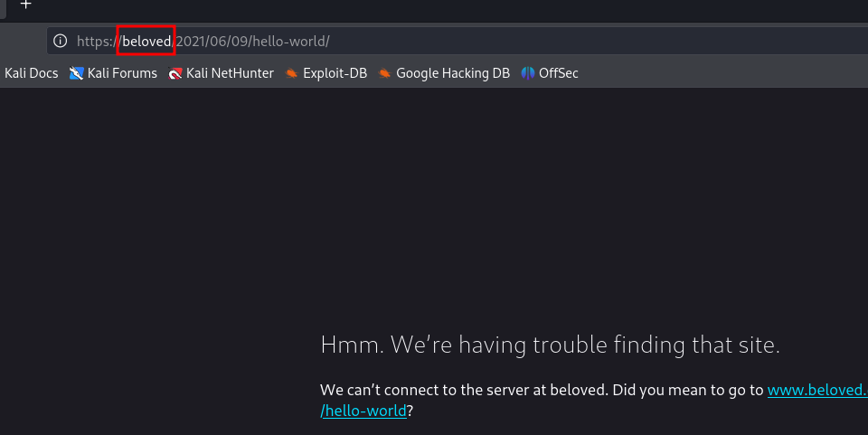Visit the Google Hacking DB bookmark label
Viewport: 868px width, 435px height.
tap(453, 73)
